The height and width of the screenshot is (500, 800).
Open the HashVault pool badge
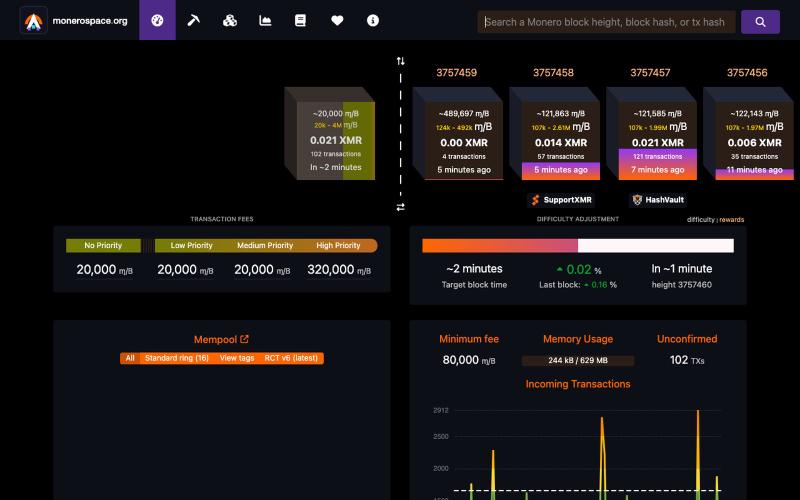pos(658,200)
